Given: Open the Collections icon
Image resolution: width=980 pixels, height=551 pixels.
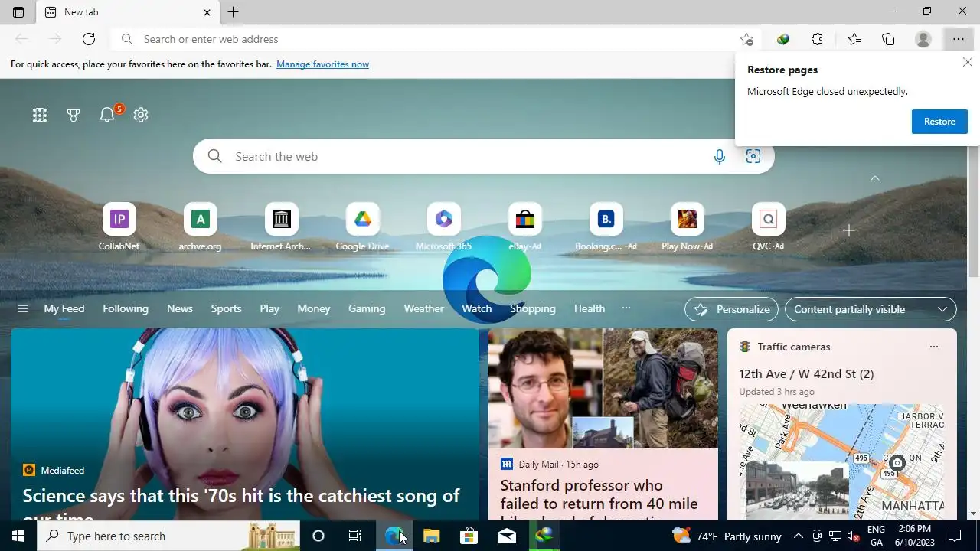Looking at the screenshot, I should (888, 39).
